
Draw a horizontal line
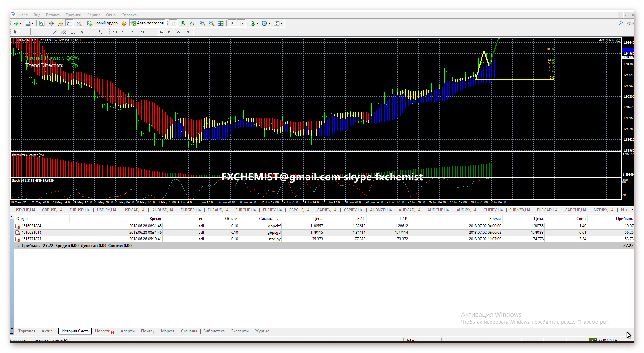click(x=45, y=32)
